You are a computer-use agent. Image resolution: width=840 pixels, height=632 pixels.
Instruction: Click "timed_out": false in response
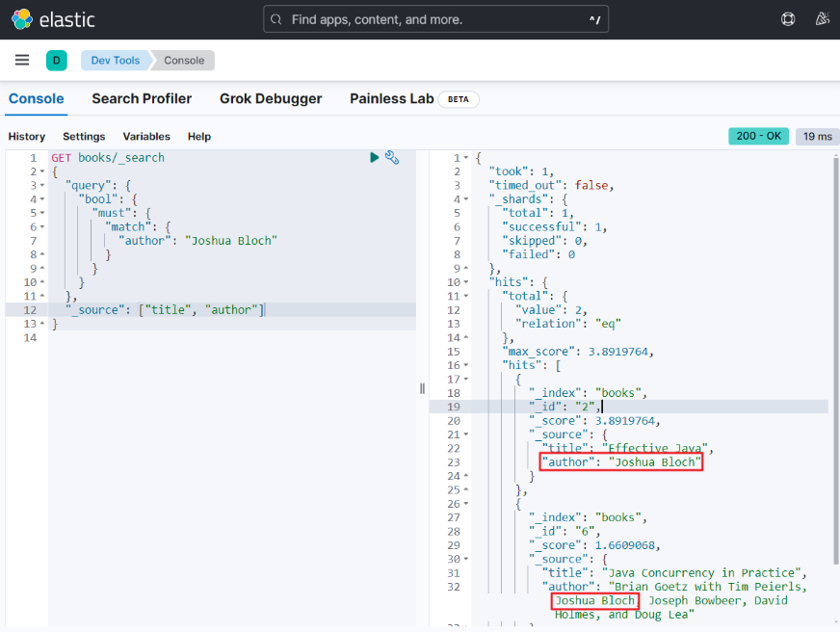tap(551, 186)
